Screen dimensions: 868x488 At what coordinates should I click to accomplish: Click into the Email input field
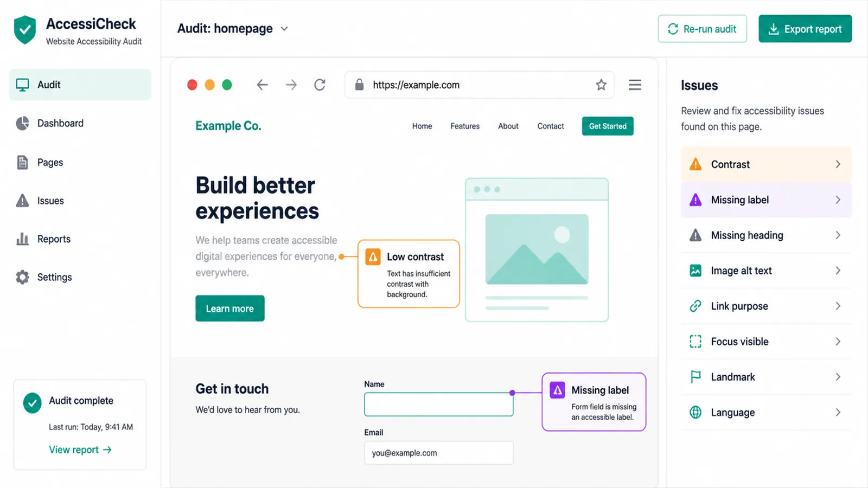click(x=438, y=453)
